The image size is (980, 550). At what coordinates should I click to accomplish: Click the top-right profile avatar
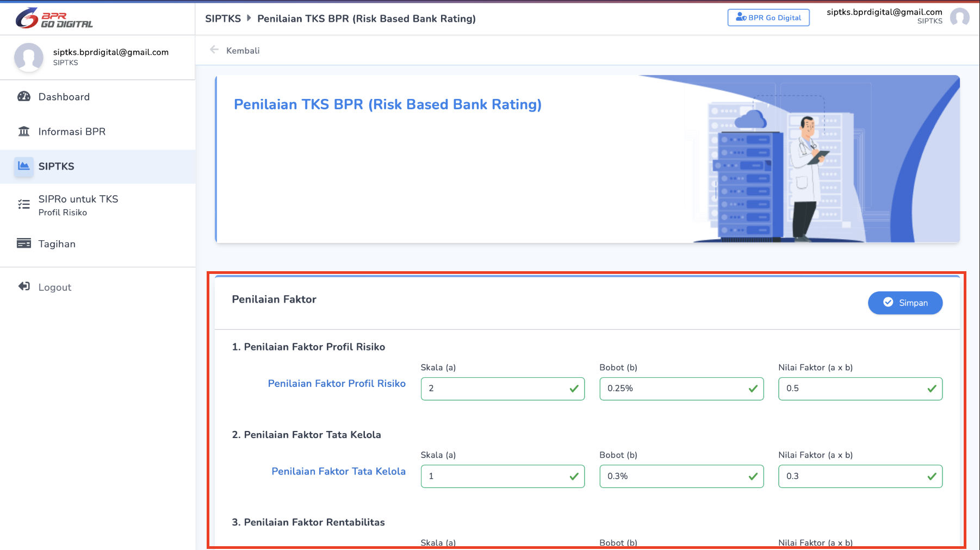960,17
